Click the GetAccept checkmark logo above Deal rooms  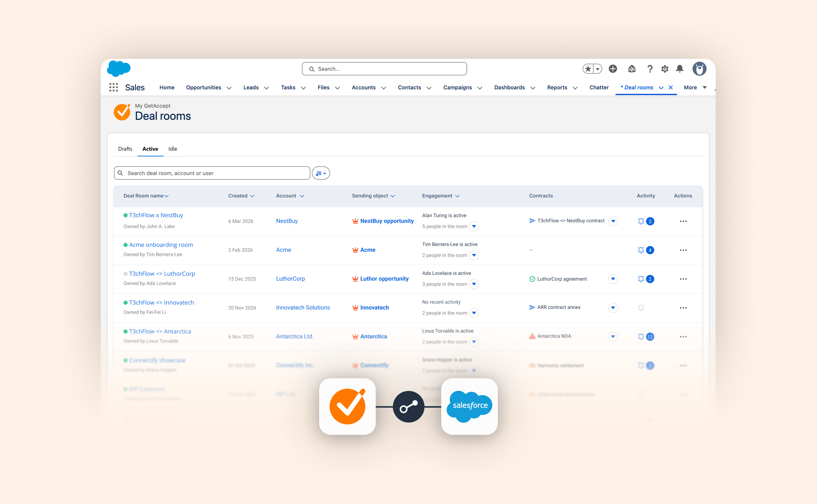(x=122, y=112)
